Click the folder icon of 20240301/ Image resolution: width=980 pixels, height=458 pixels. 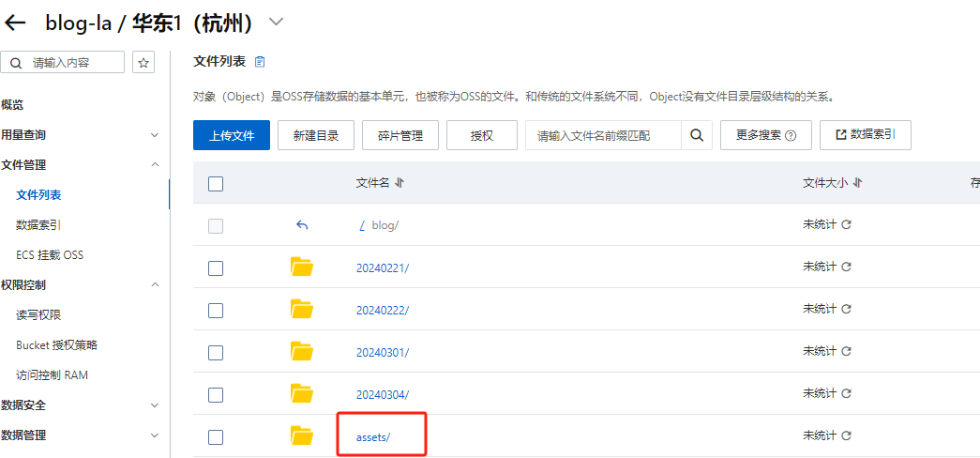point(302,351)
